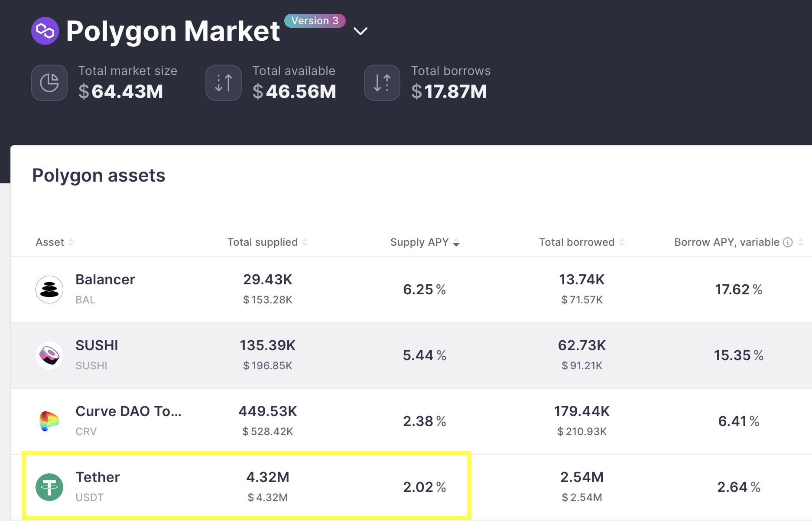Screen dimensions: 812x521
Task: Click the Total borrows arrows icon
Action: click(x=382, y=83)
